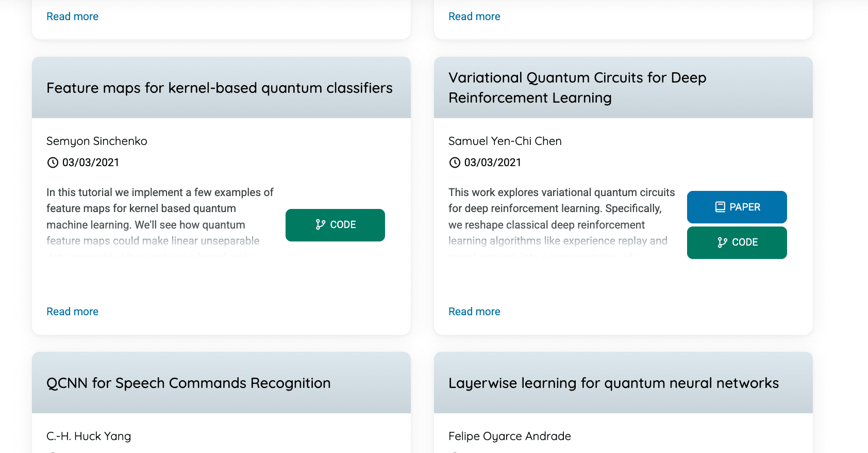Screen dimensions: 868x453
Task: Click the Layerwise learning for quantum neural networks header
Action: 613,383
